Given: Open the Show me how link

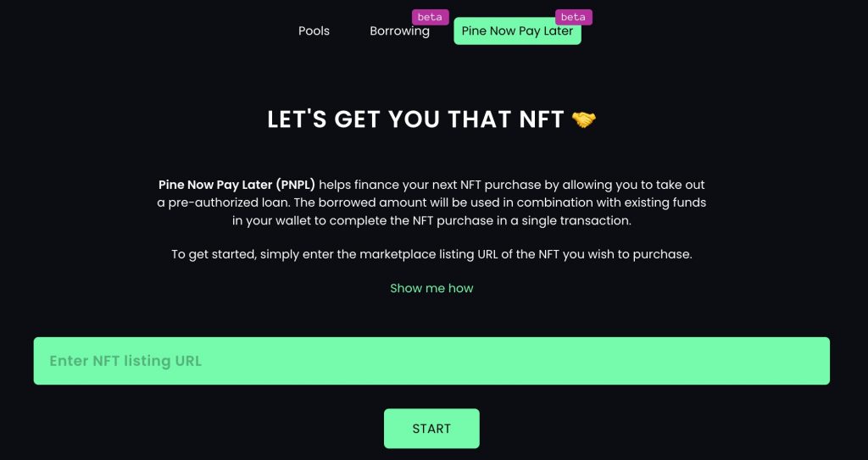Looking at the screenshot, I should coord(431,288).
